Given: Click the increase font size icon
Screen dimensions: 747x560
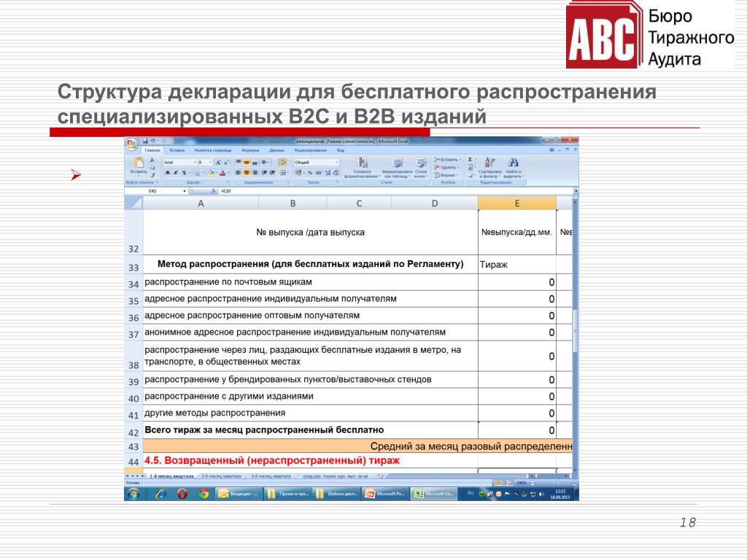Looking at the screenshot, I should pyautogui.click(x=218, y=163).
